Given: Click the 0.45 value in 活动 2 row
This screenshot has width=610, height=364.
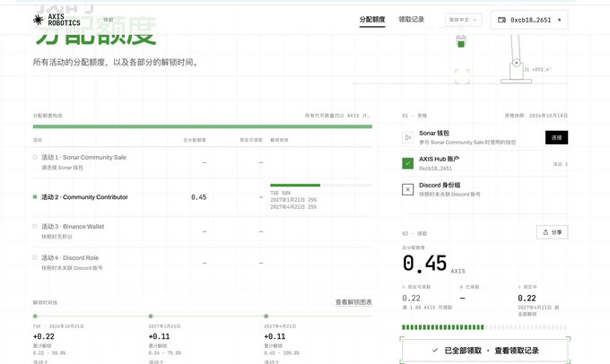Looking at the screenshot, I should click(198, 197).
